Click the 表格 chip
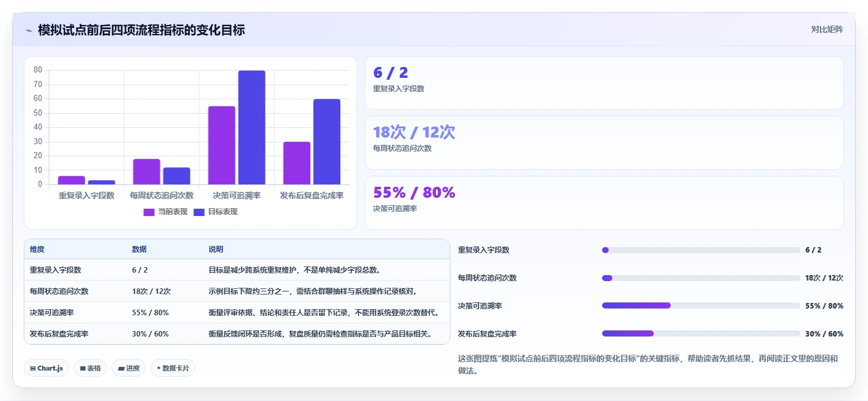Viewport: 868px width, 401px height. click(90, 368)
